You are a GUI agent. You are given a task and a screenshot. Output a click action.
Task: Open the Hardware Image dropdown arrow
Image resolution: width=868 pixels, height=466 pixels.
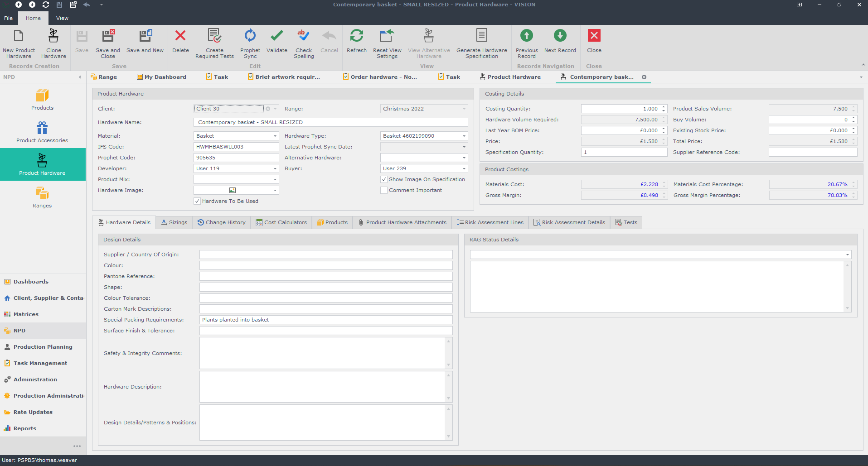pos(275,190)
